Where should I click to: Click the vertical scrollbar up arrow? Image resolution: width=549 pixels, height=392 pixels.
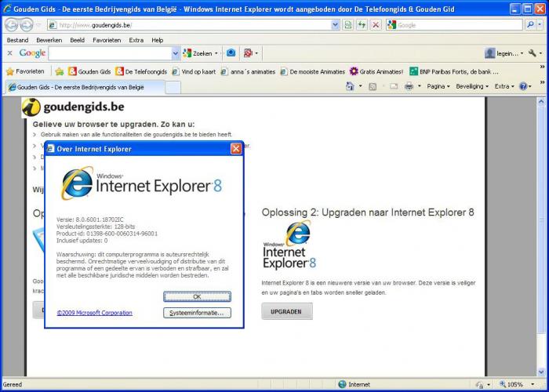[x=541, y=101]
